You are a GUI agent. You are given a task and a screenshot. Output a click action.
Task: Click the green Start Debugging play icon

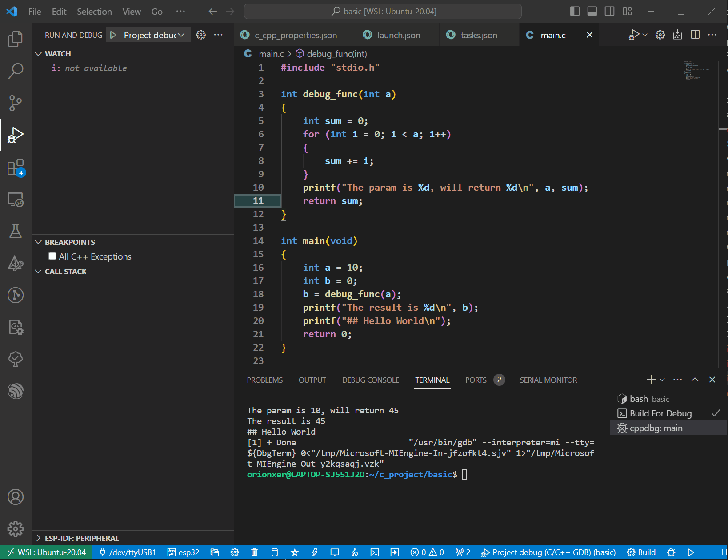(x=113, y=35)
